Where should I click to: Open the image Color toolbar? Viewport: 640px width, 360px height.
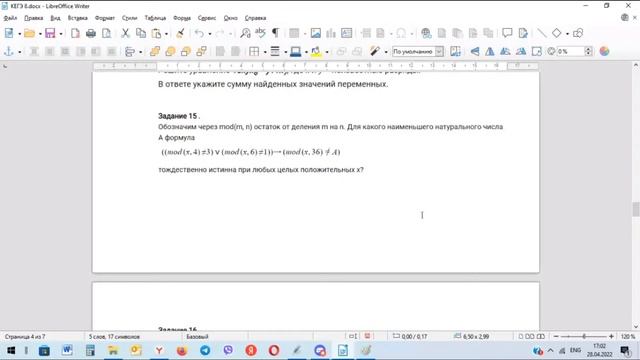[604, 51]
